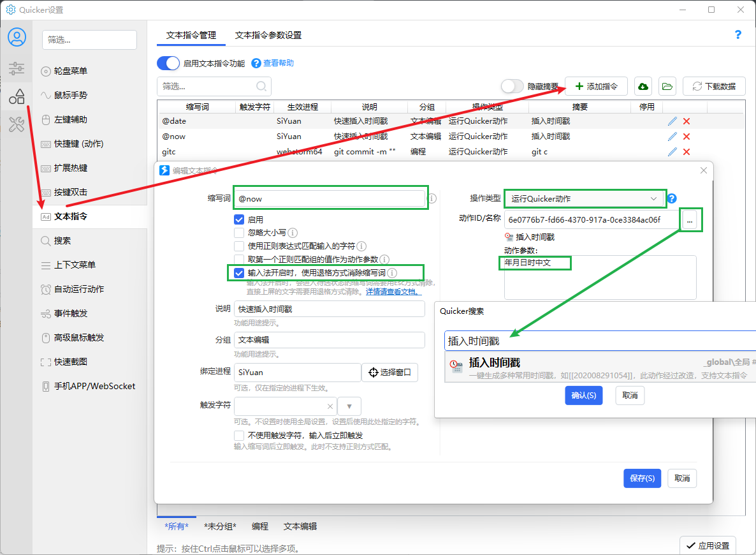This screenshot has width=756, height=555.
Task: Click the 添加指令 button
Action: (596, 86)
